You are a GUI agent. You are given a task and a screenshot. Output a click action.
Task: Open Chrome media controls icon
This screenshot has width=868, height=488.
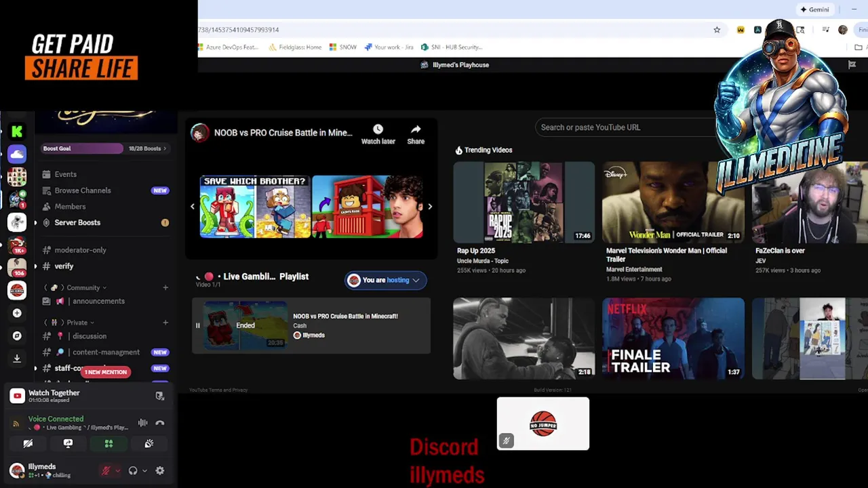click(825, 30)
